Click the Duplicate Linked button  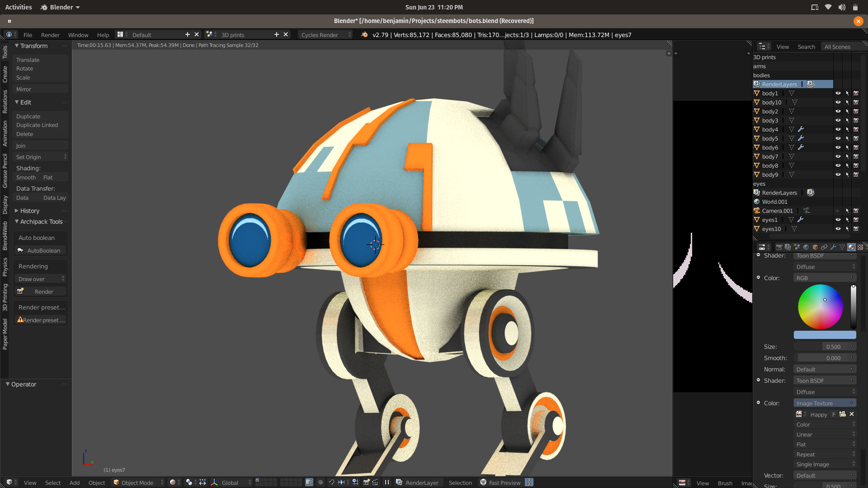(41, 125)
